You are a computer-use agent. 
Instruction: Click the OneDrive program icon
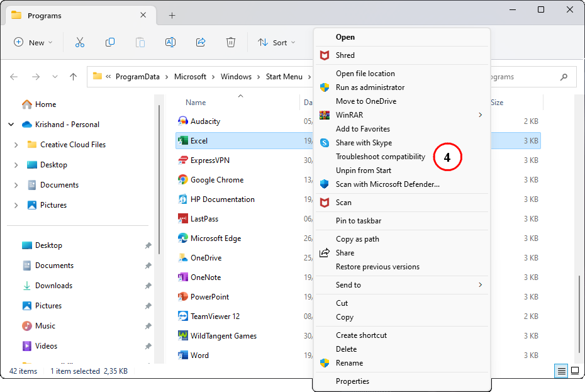coord(183,257)
